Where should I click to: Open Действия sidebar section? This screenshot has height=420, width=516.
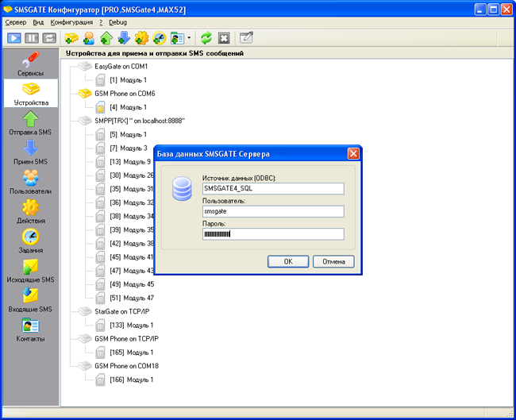(x=31, y=212)
